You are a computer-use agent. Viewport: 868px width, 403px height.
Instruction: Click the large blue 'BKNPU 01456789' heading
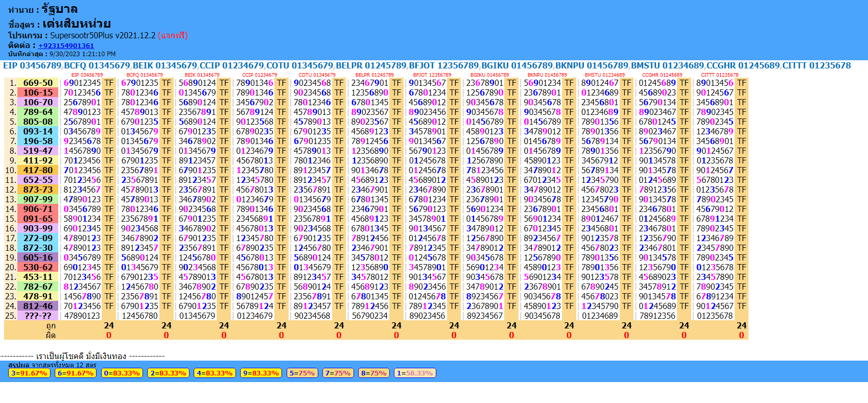tap(592, 65)
